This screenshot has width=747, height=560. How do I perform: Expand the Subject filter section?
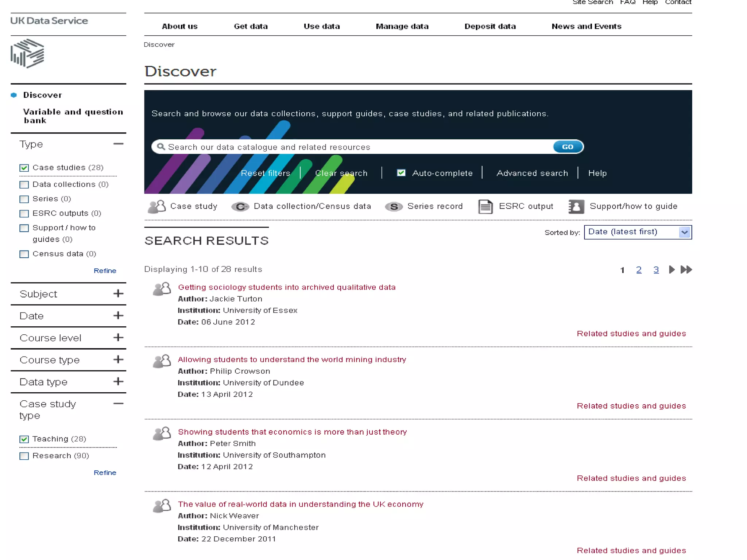coord(118,293)
